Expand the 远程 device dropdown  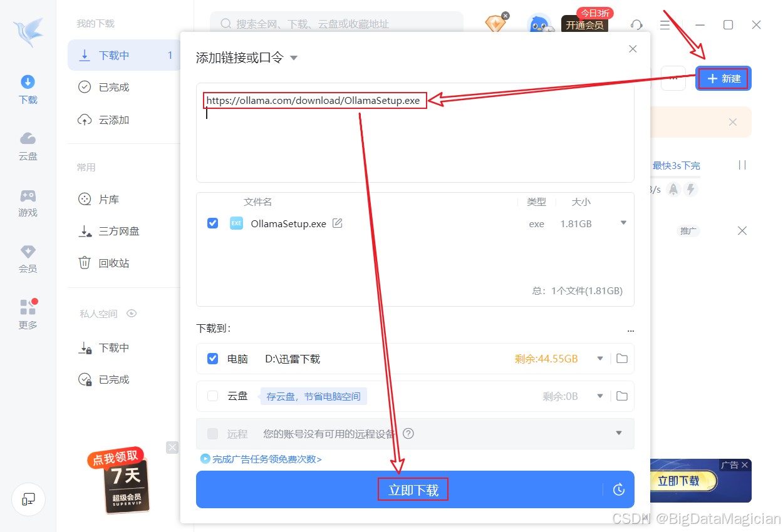(619, 433)
